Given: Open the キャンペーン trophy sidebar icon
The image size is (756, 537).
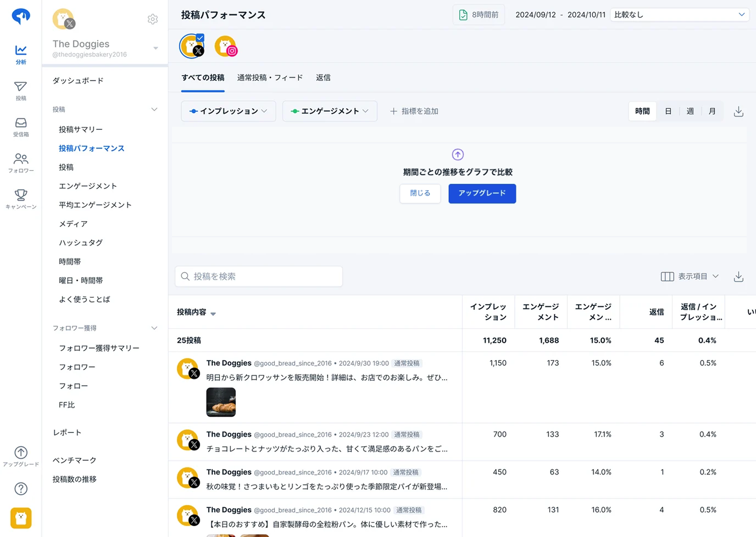Looking at the screenshot, I should 21,199.
